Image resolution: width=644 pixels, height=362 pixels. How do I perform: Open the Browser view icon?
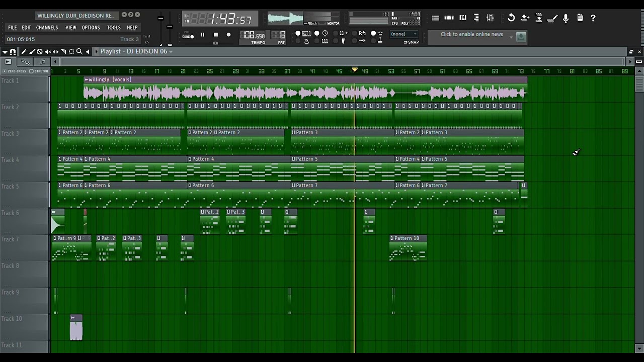(476, 18)
